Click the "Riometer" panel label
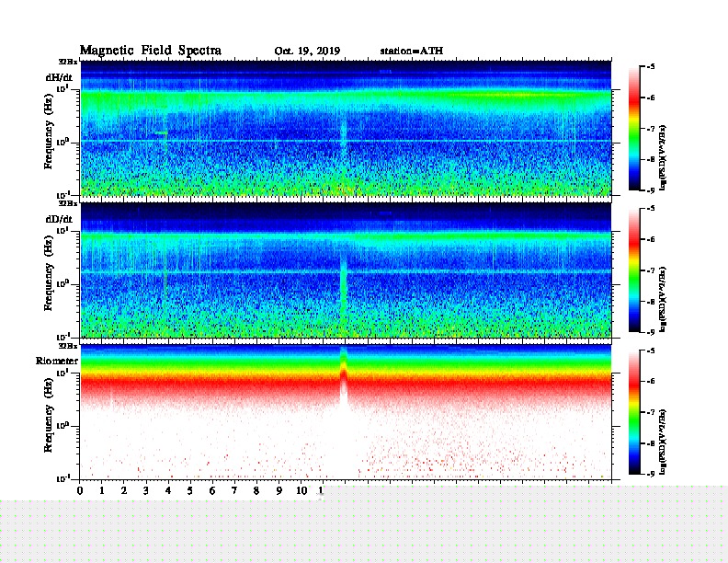The width and height of the screenshot is (728, 563). [x=57, y=361]
